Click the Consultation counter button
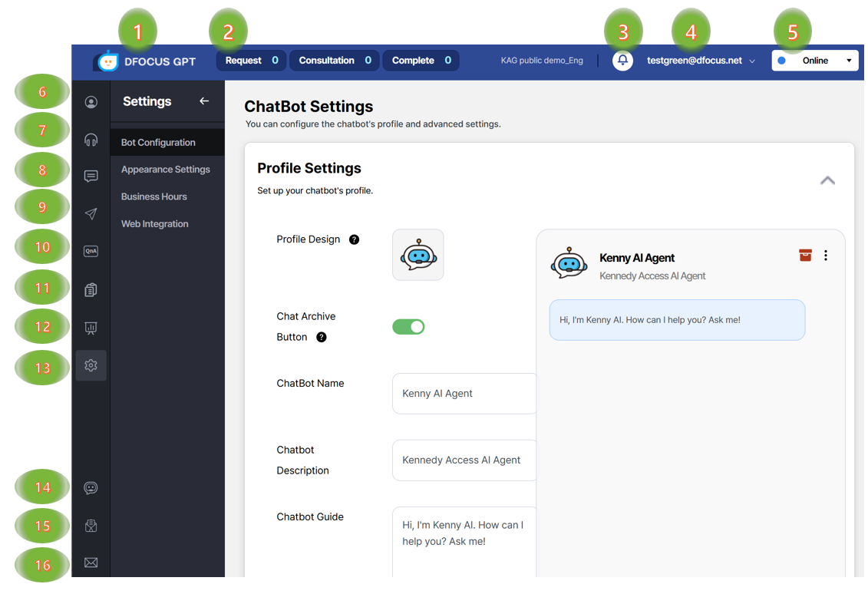Image resolution: width=868 pixels, height=594 pixels. pos(334,61)
